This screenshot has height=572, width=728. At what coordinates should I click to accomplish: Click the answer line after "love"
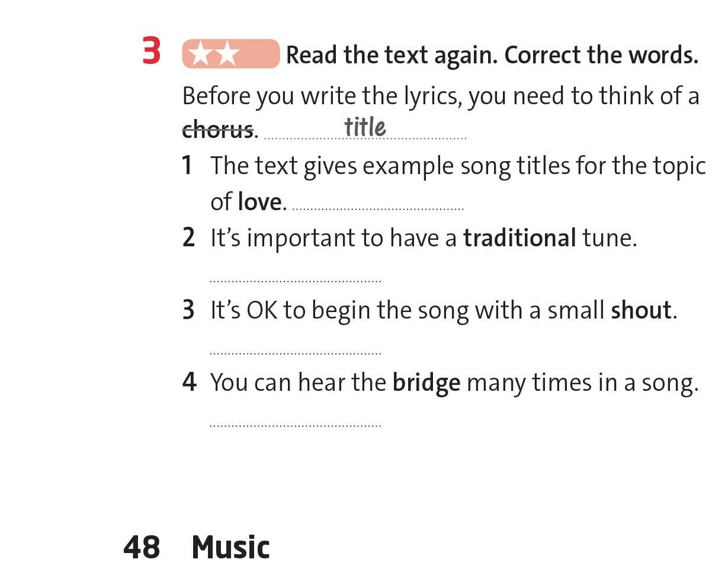378,208
